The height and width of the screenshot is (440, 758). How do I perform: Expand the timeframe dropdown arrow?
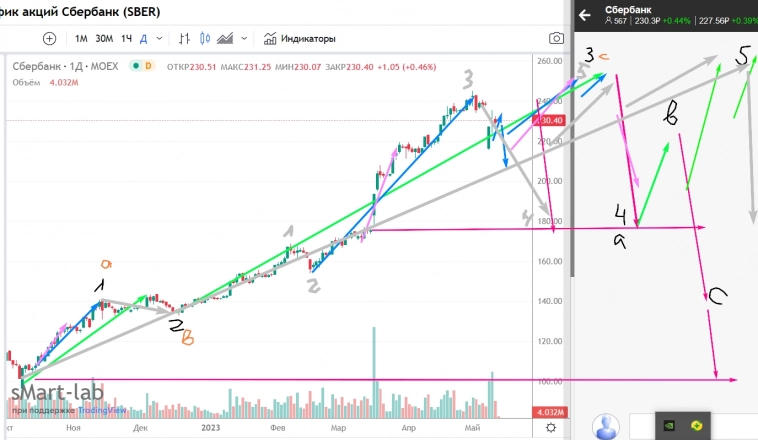(159, 39)
